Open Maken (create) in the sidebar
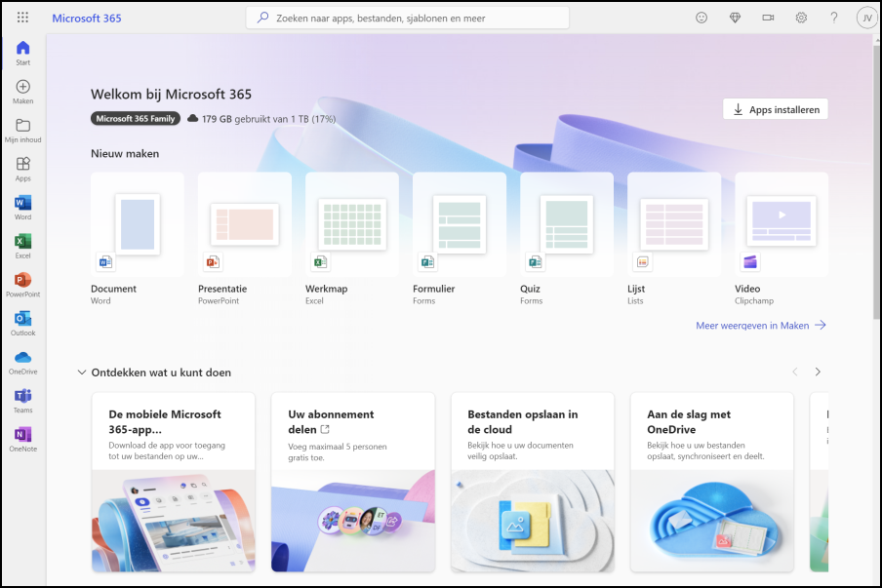 [23, 93]
